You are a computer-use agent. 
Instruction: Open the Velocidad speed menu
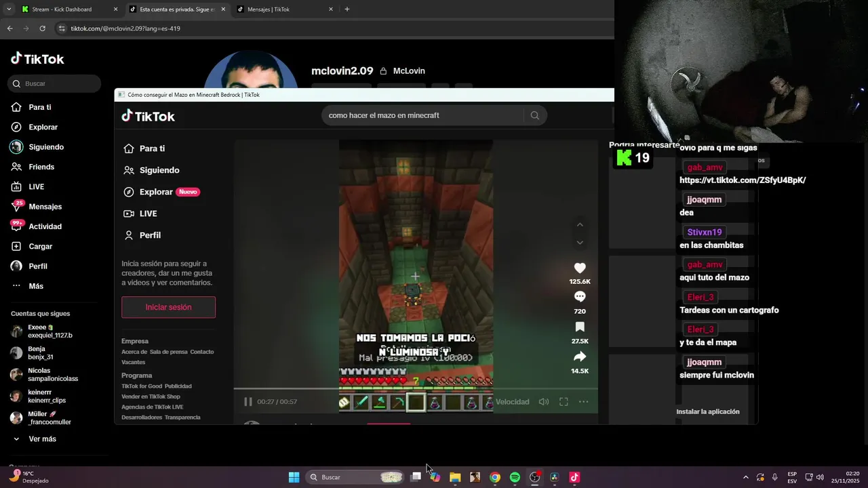tap(512, 402)
